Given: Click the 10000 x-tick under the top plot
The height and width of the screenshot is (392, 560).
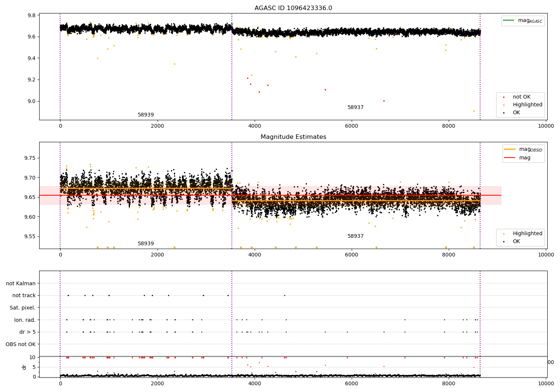Looking at the screenshot, I should click(x=546, y=126).
